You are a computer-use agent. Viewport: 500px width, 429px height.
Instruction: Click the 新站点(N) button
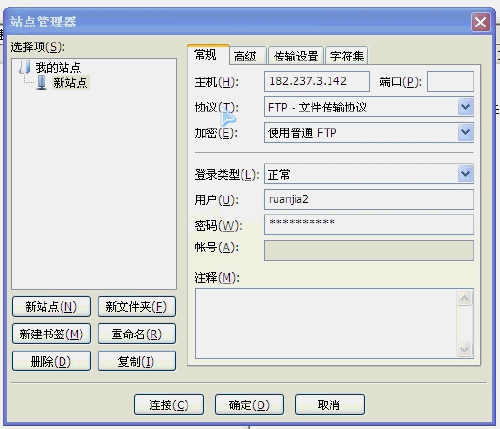tap(51, 306)
